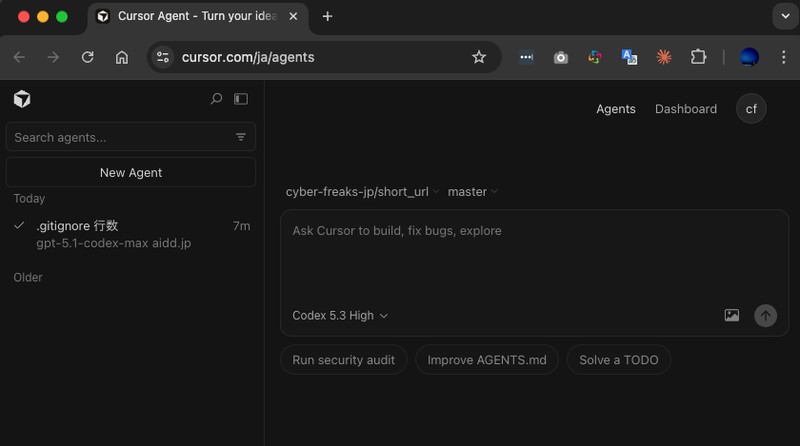Open site information icon in address bar

point(163,57)
